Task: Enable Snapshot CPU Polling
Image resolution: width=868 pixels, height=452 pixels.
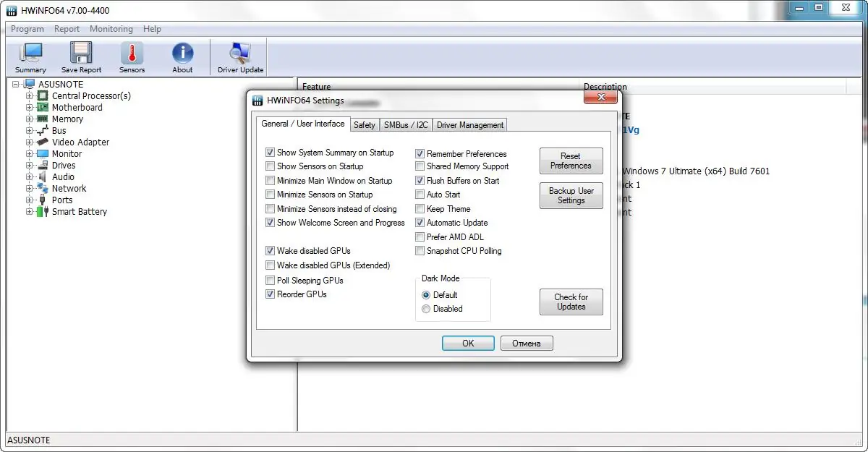Action: (420, 251)
